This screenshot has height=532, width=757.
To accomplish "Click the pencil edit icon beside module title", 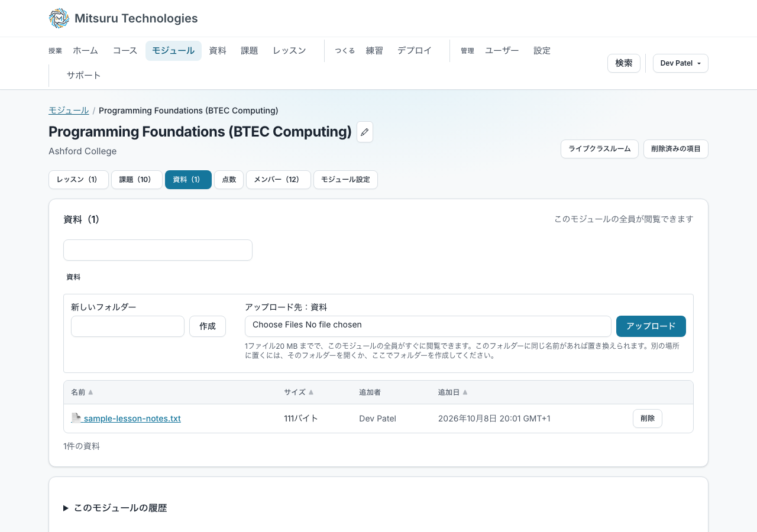I will point(365,132).
